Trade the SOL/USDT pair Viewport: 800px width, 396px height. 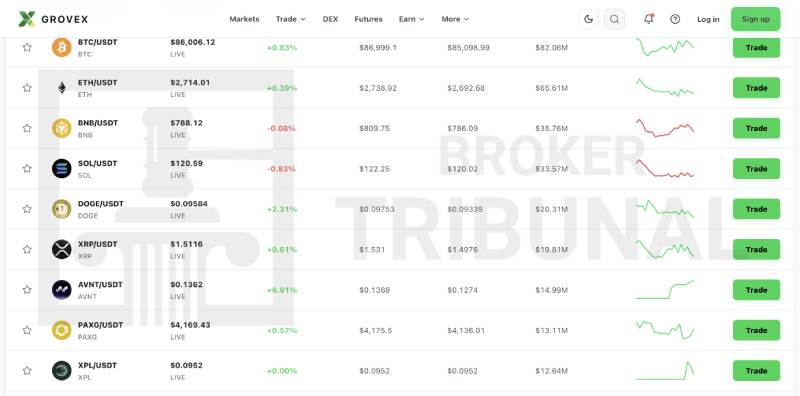pyautogui.click(x=756, y=168)
